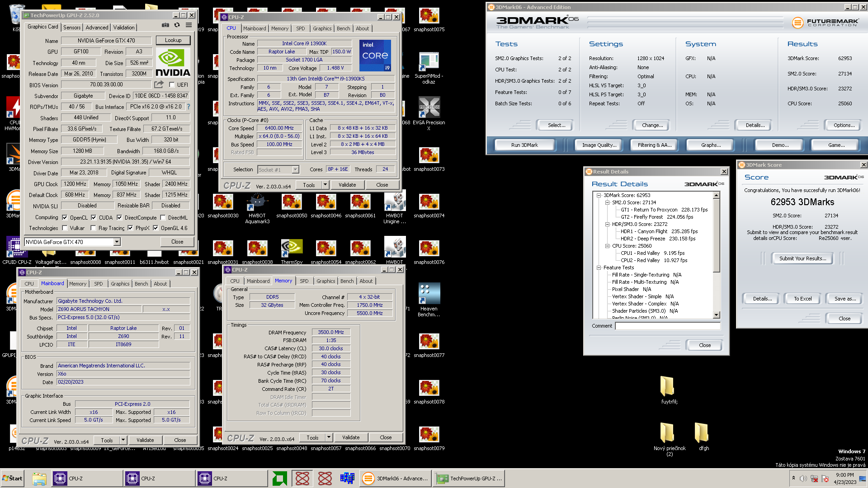Toggle OpenGL 4.6 checkbox

(156, 228)
